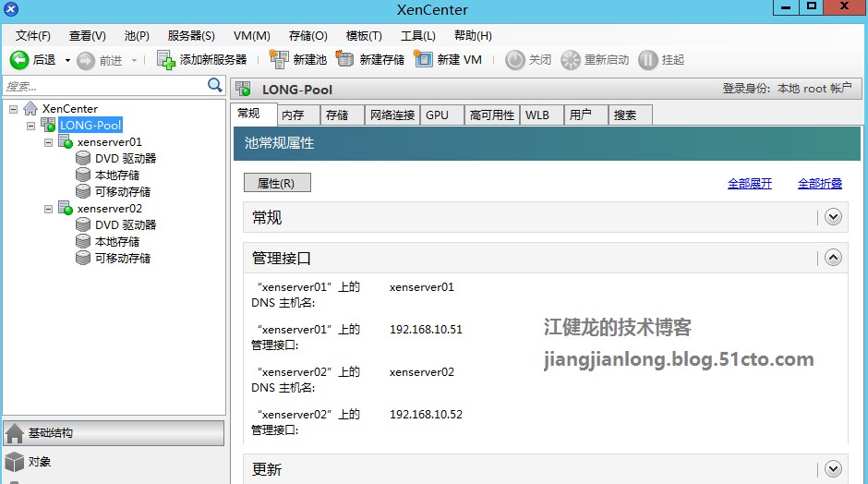
Task: Click the Shut Down power icon
Action: tap(515, 60)
